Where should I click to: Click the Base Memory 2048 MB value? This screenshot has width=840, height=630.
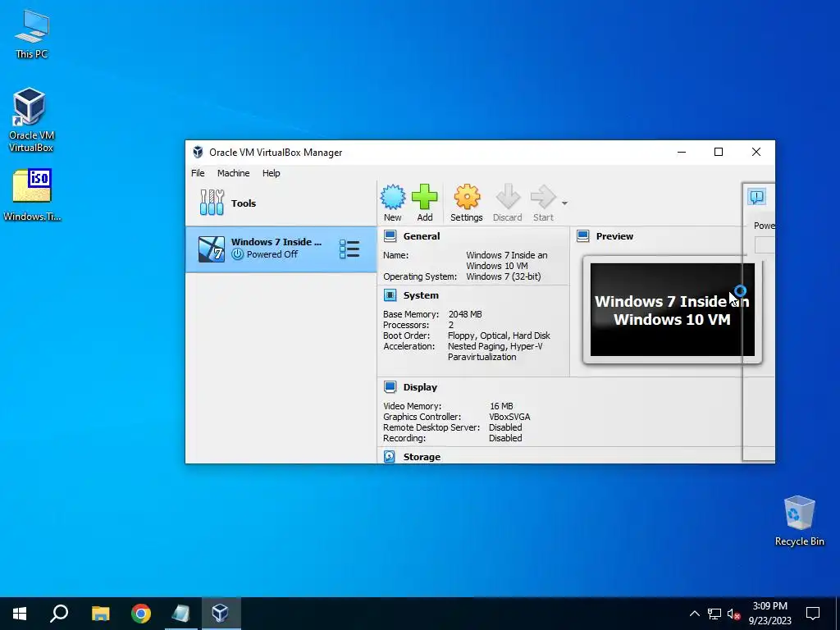tap(465, 314)
